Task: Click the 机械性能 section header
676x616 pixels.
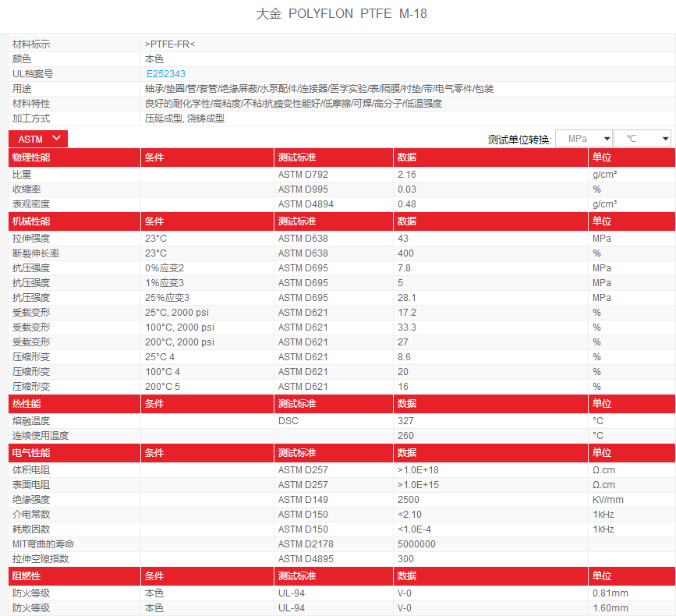Action: tap(31, 221)
